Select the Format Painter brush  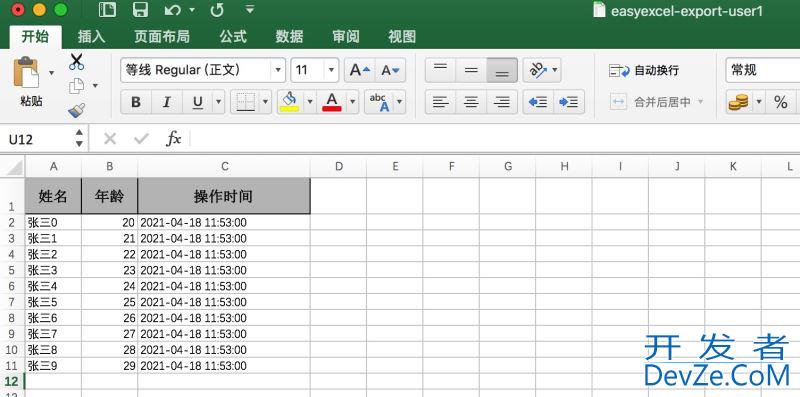(77, 110)
